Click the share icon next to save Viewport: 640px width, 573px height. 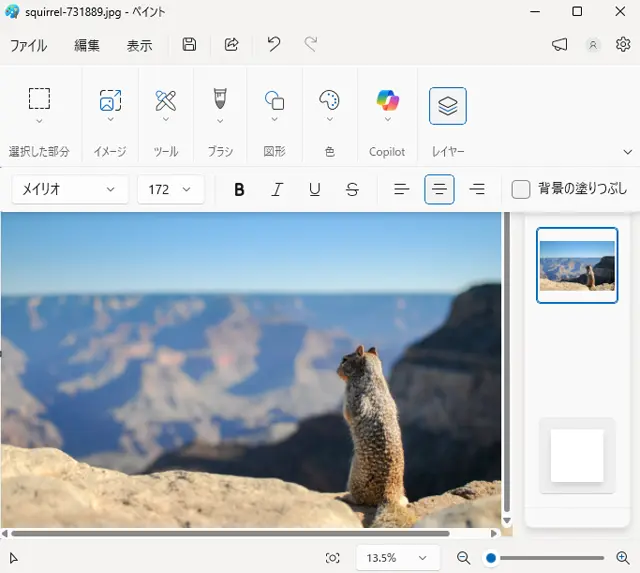click(232, 45)
